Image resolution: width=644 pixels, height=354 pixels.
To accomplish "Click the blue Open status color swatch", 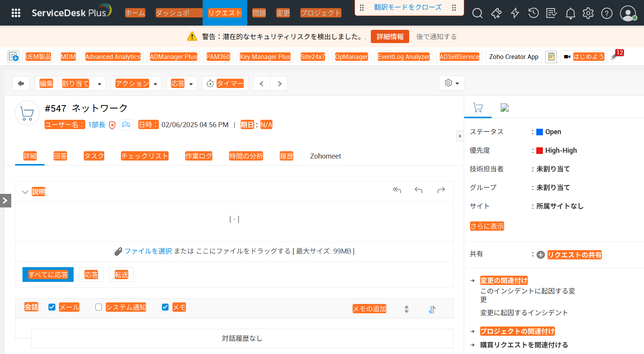I will click(x=539, y=132).
